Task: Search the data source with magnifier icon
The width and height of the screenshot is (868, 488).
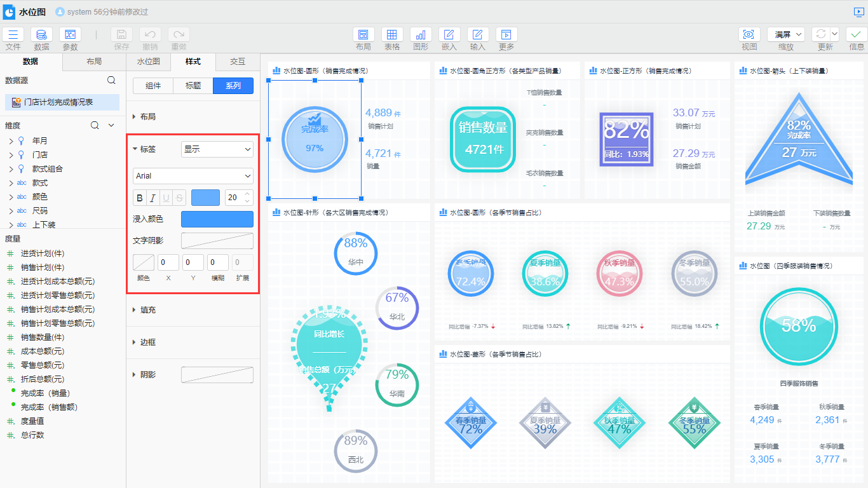Action: coord(111,80)
